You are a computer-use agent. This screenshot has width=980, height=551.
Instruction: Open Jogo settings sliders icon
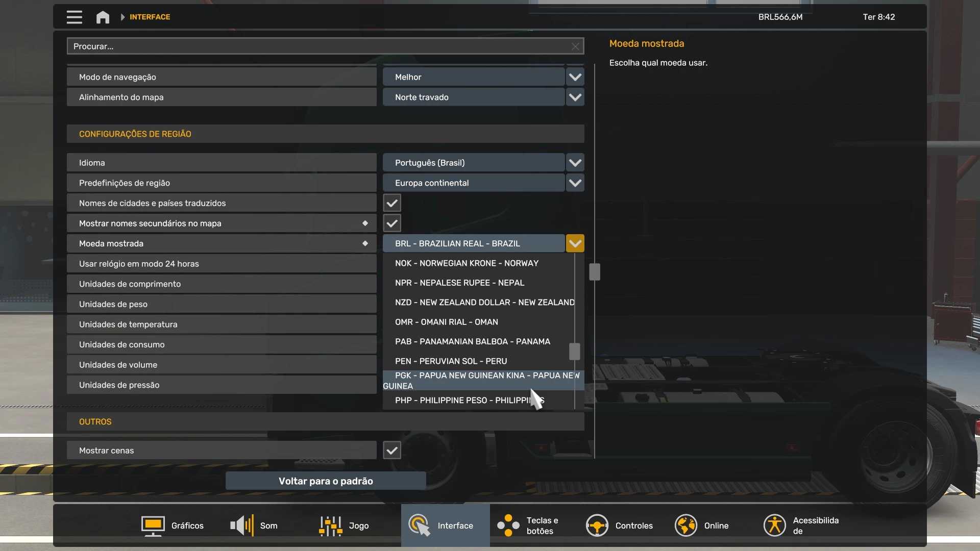[331, 525]
